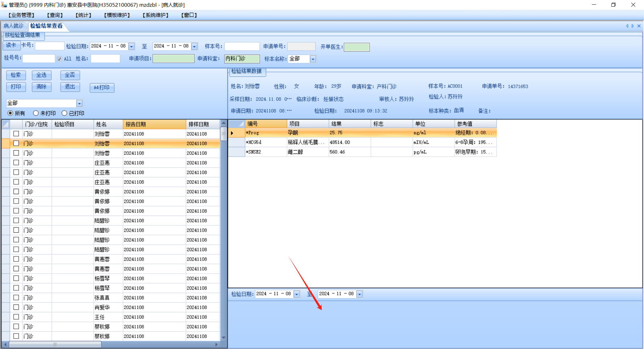Viewport: 644px width, 349px height.
Task: Click the 打印 button
Action: tap(16, 87)
